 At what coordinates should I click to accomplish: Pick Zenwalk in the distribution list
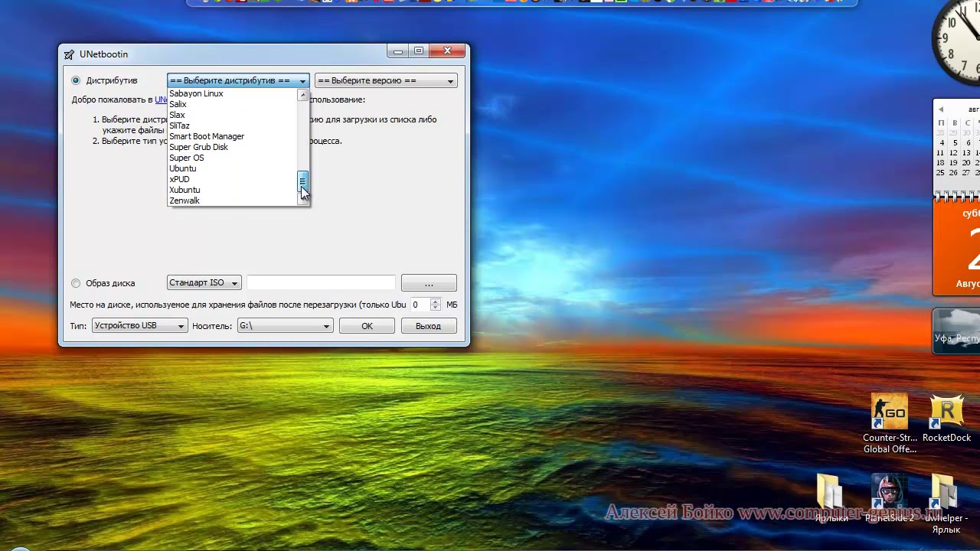233,201
